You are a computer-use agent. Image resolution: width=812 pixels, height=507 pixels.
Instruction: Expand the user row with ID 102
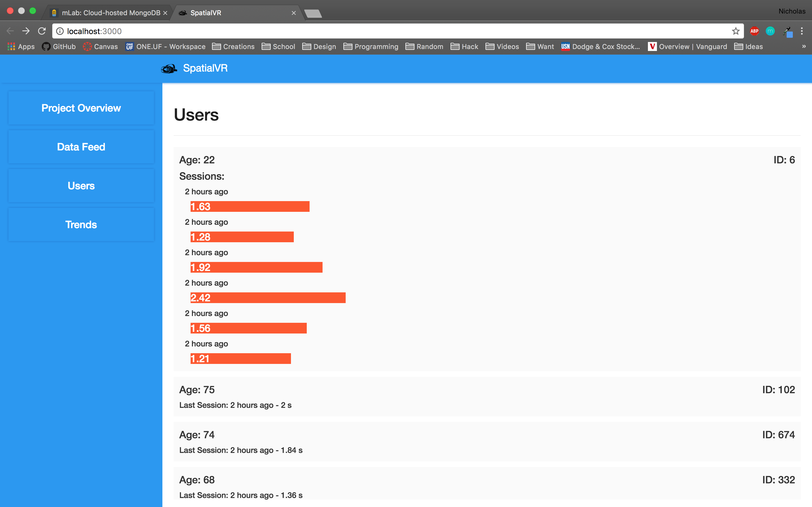coord(487,397)
